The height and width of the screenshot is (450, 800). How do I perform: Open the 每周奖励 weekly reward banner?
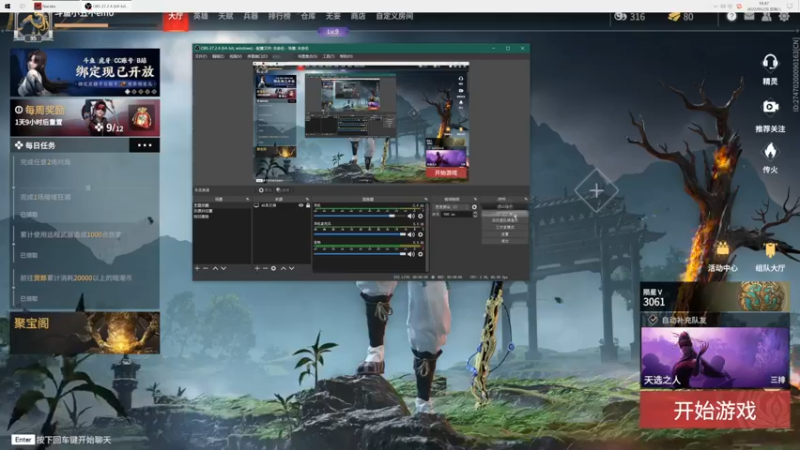(85, 118)
